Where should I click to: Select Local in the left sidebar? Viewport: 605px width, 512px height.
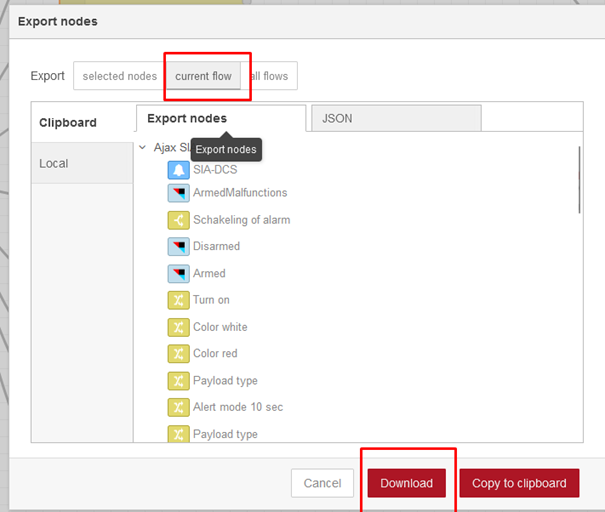pyautogui.click(x=54, y=163)
